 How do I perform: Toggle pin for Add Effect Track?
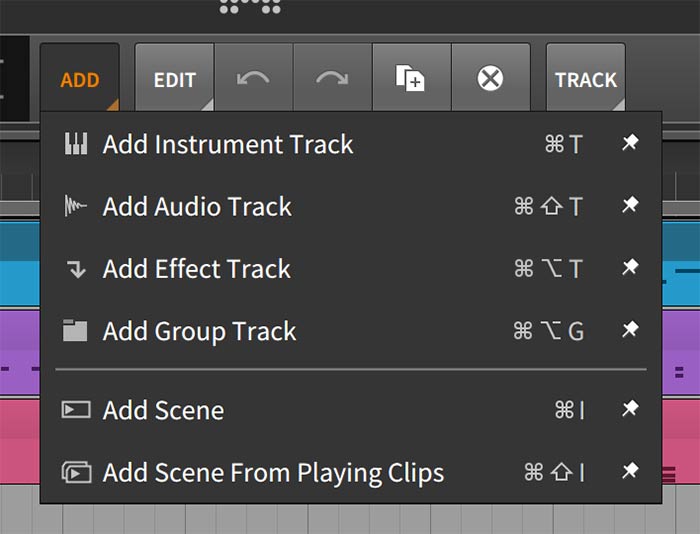tap(630, 267)
